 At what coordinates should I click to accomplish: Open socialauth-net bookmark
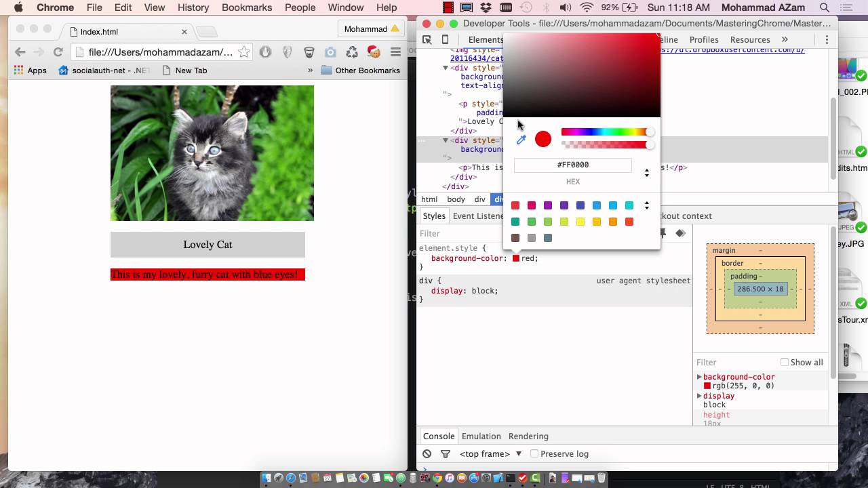coord(104,70)
